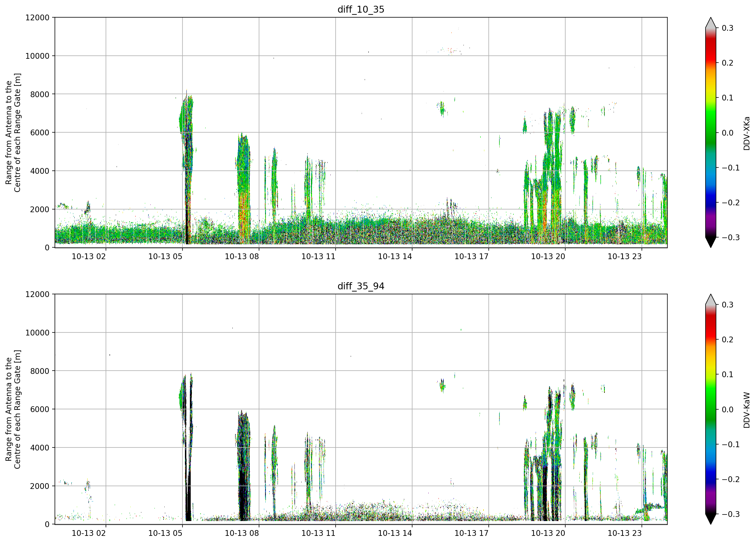The width and height of the screenshot is (756, 543).
Task: Click the −0.2 tick on the DDV-KaW colorbar
Action: tap(731, 479)
